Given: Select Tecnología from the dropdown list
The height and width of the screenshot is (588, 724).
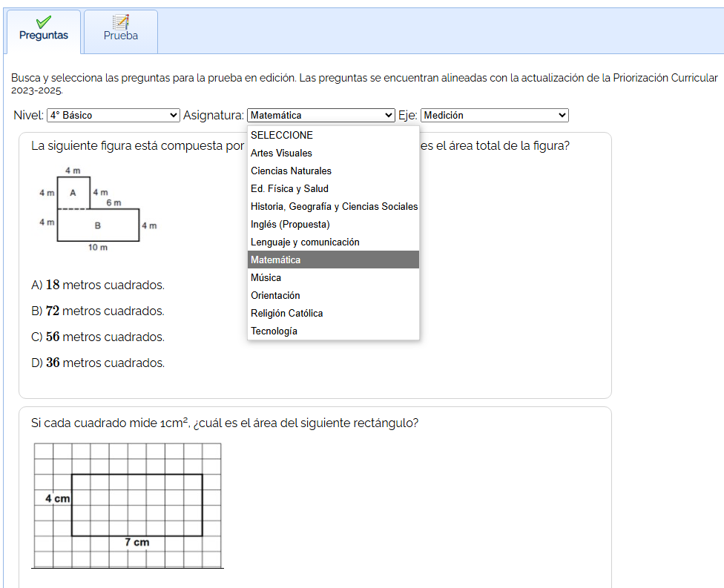Looking at the screenshot, I should pyautogui.click(x=274, y=331).
